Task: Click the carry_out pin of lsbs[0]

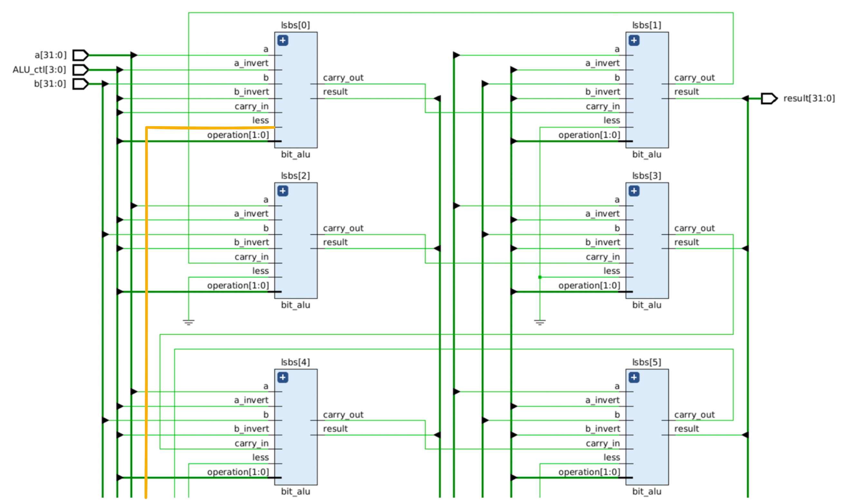Action: [343, 78]
